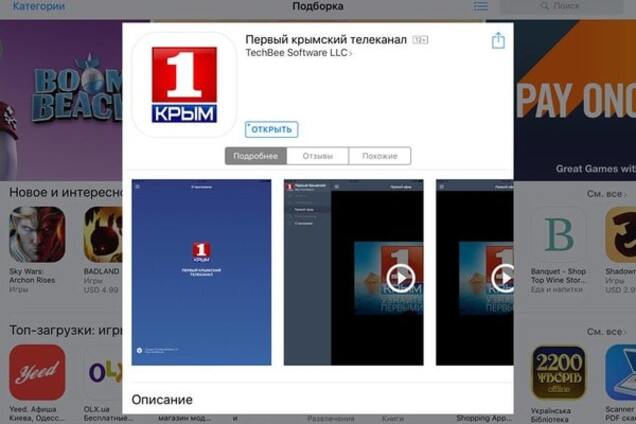View the blue splash screen screenshot
Viewport: 636px width, 424px height.
click(x=201, y=272)
